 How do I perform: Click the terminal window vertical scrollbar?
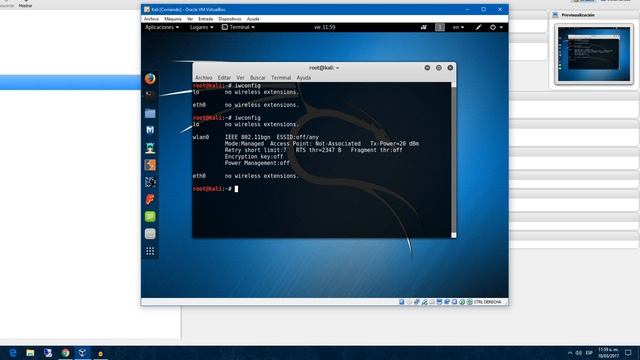453,160
